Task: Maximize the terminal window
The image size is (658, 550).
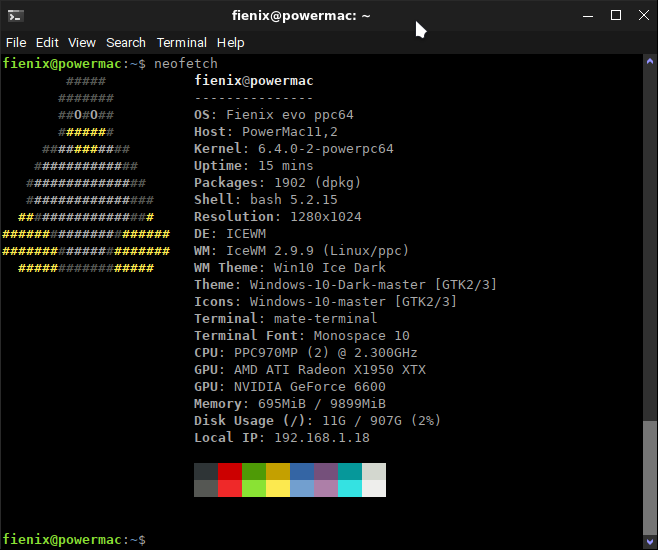Action: pyautogui.click(x=616, y=16)
